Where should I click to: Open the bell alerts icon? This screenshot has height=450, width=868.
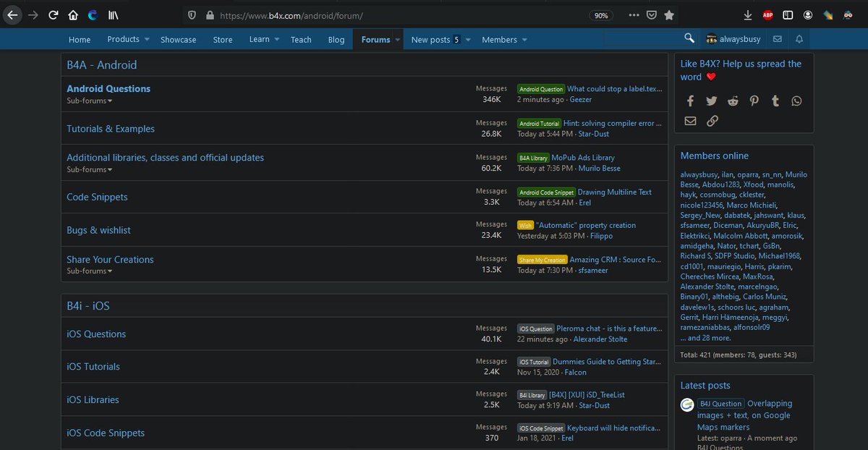(x=799, y=39)
